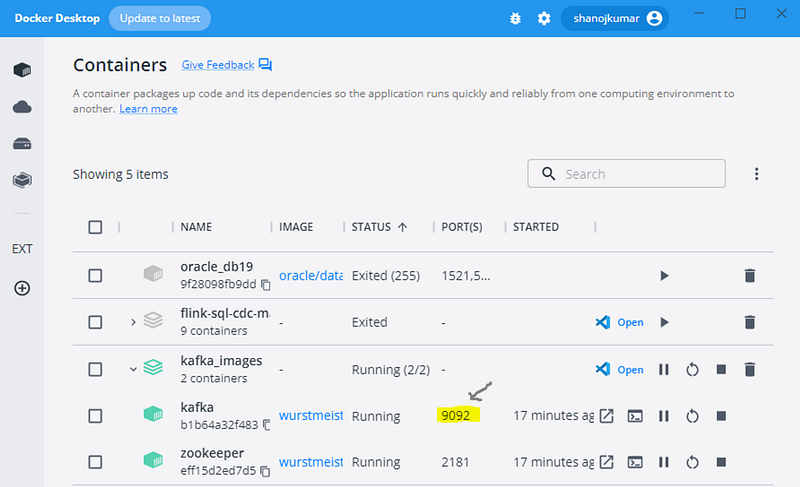
Task: Open the Dev Environments box icon in sidebar
Action: tap(22, 180)
